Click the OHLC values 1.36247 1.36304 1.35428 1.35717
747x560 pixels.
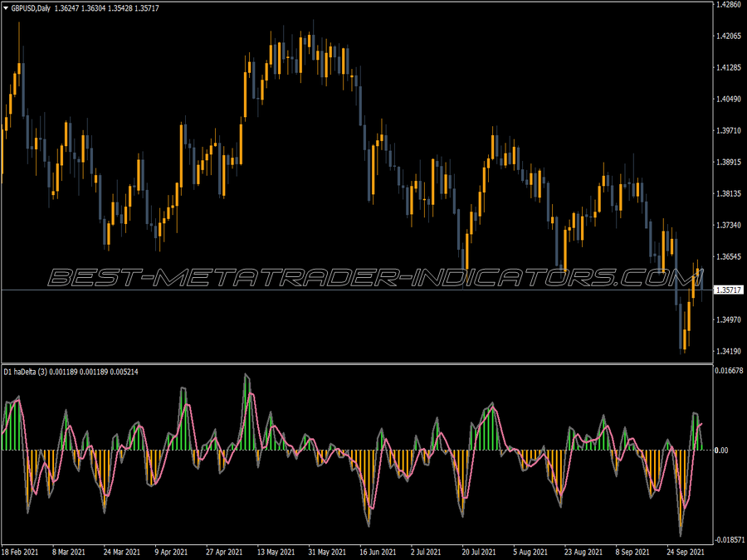click(x=107, y=8)
